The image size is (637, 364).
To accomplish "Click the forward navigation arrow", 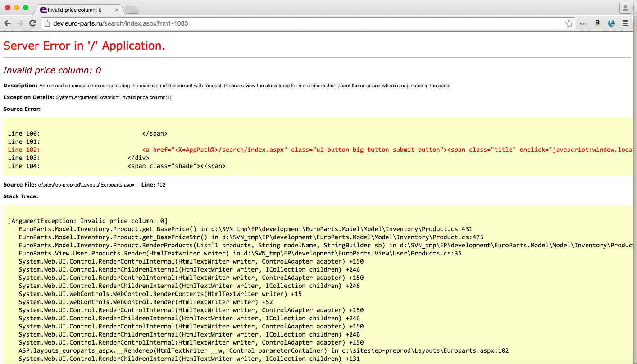I will [20, 23].
